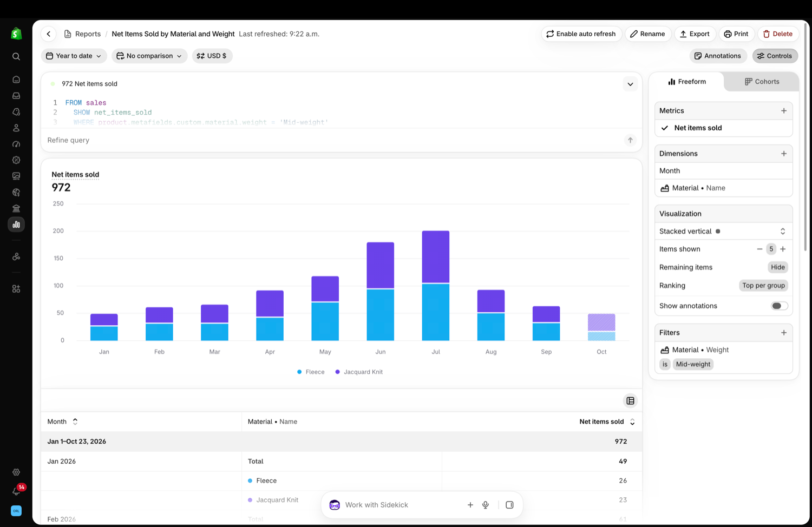
Task: Add attachment with Sidekick plus icon
Action: coord(470,505)
